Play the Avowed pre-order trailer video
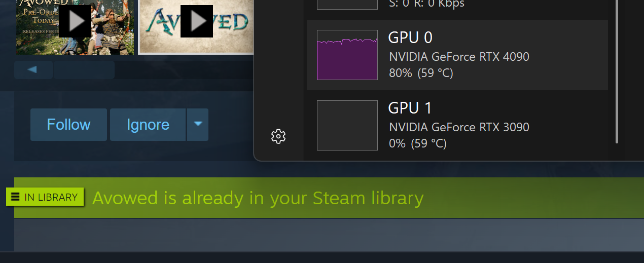644x263 pixels. [x=75, y=21]
